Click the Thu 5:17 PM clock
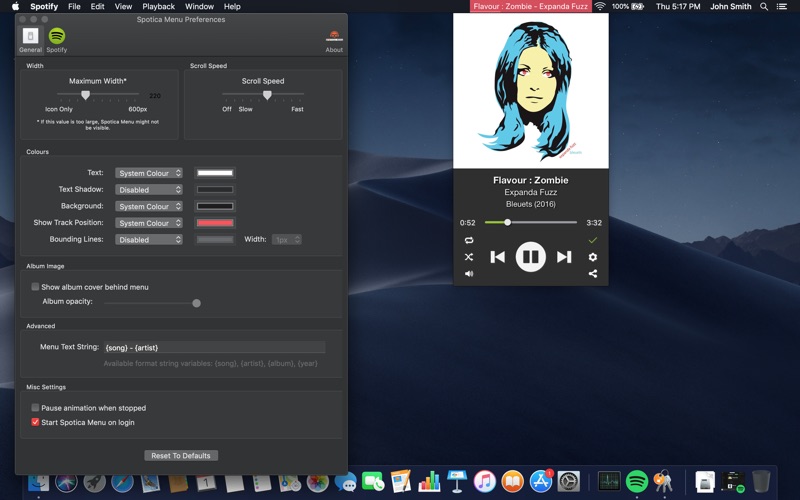800x500 pixels. pyautogui.click(x=678, y=7)
